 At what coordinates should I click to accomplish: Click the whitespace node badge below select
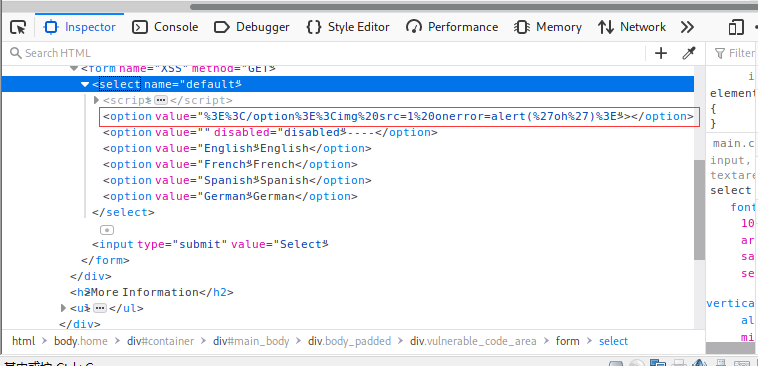click(107, 230)
